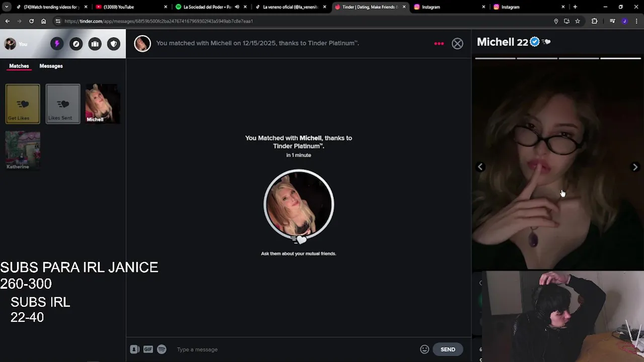Switch to the TikTok trending videos tab
The width and height of the screenshot is (644, 362).
click(x=52, y=7)
